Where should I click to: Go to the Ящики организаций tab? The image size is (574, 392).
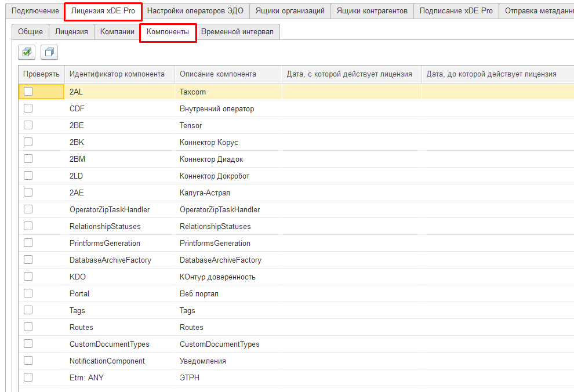[290, 11]
